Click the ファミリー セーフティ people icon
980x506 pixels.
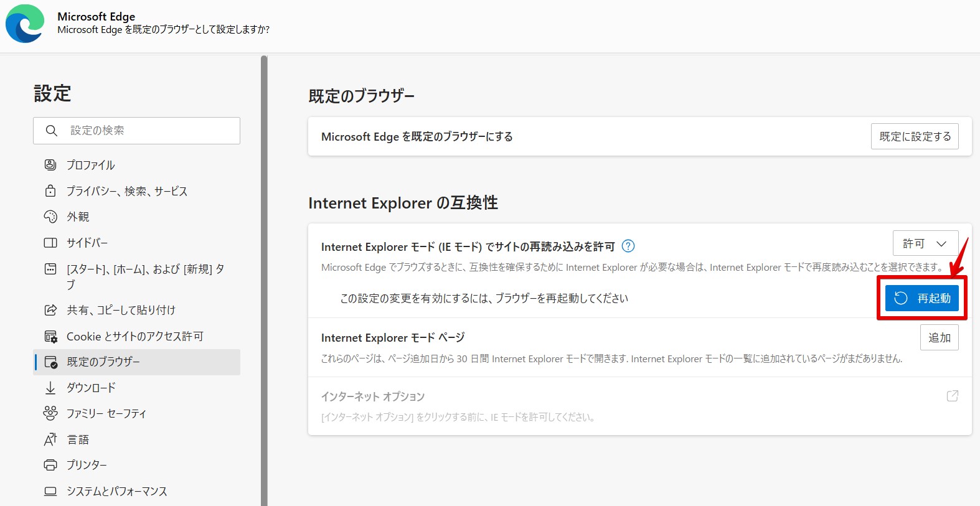[x=50, y=413]
